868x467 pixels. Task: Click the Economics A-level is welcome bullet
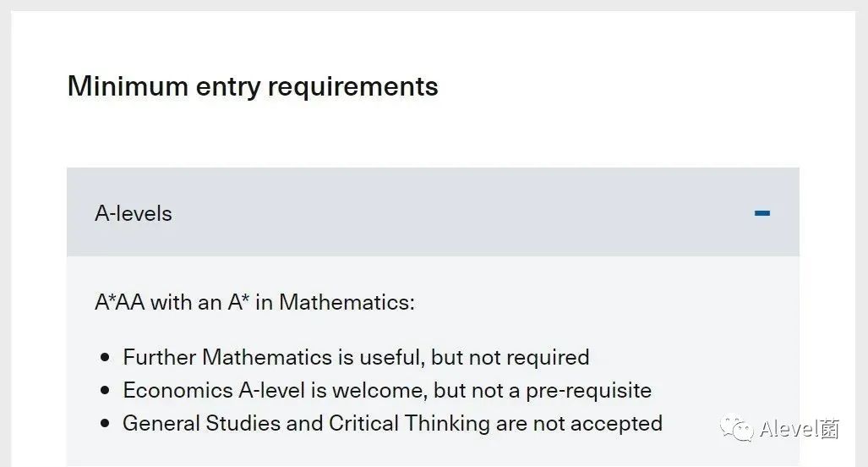pos(387,391)
